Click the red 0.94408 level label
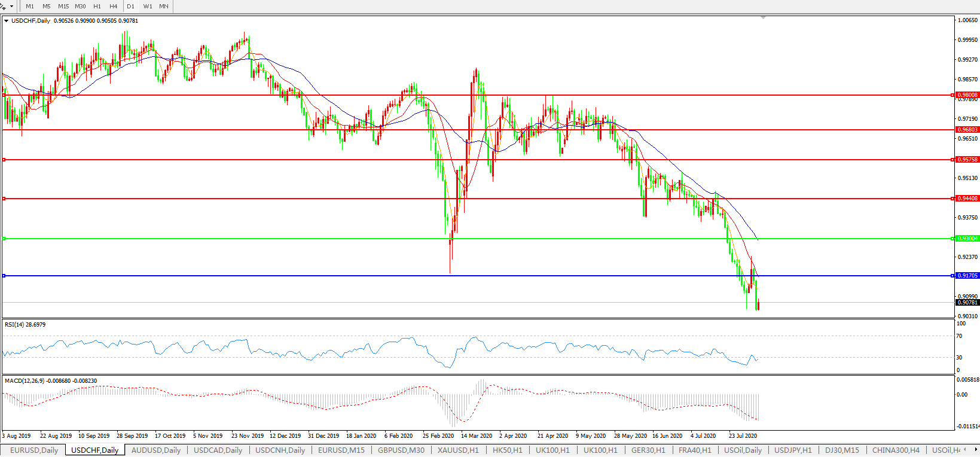 click(967, 199)
